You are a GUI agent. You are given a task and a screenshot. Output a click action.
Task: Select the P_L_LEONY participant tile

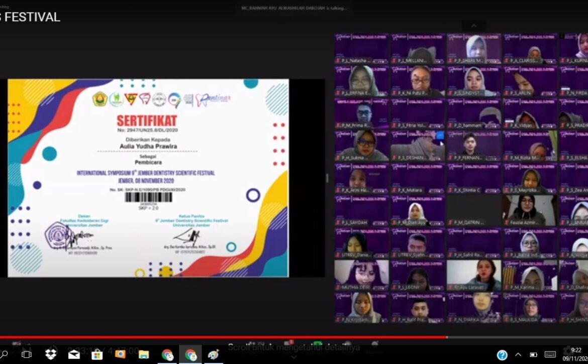[418, 276]
